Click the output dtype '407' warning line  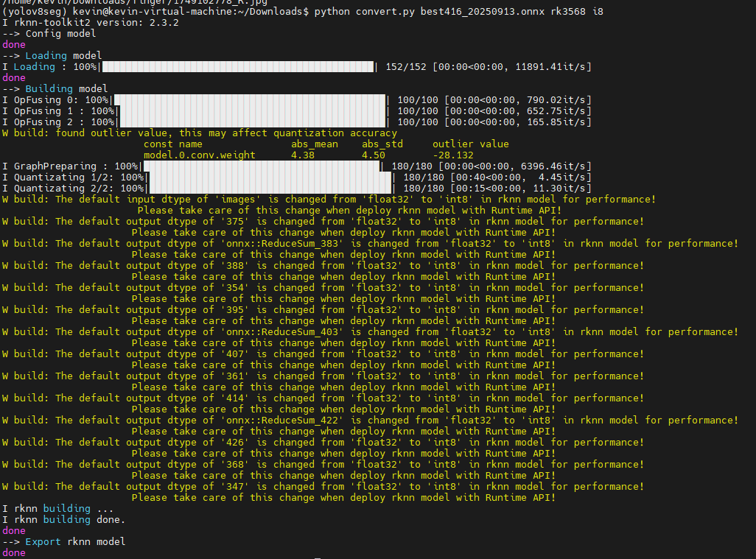pos(323,354)
